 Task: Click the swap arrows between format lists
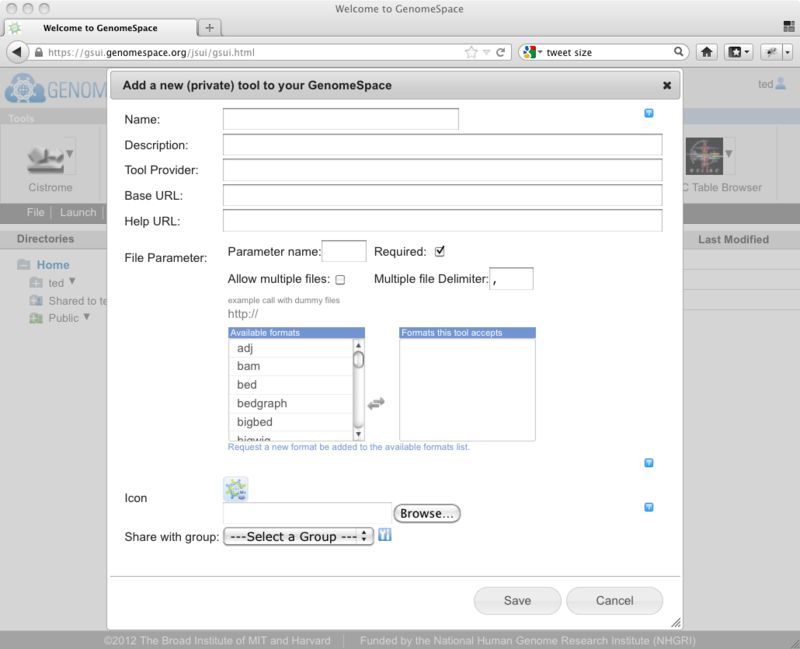click(x=376, y=404)
